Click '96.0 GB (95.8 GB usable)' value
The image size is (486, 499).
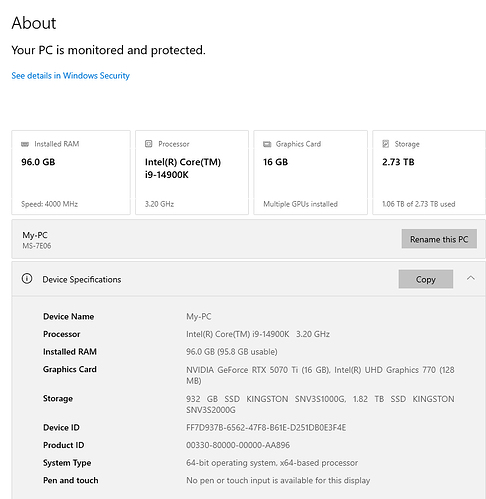tap(232, 352)
